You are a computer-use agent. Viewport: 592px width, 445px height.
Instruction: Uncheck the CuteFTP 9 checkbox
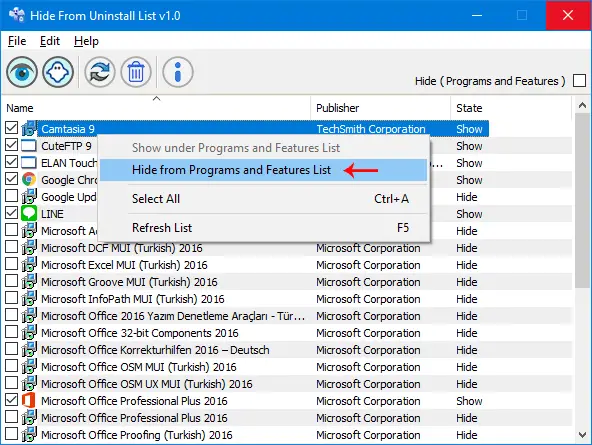[x=11, y=145]
